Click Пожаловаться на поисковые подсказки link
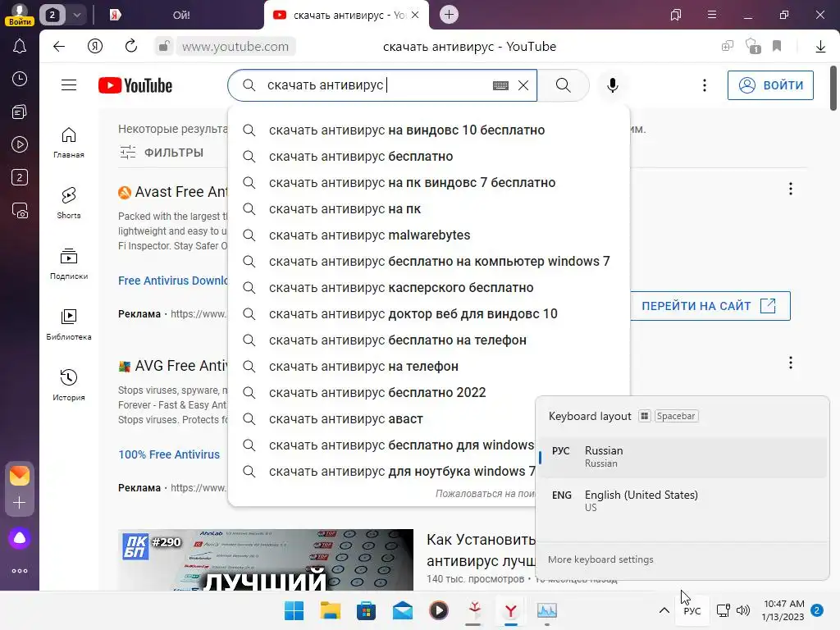The width and height of the screenshot is (840, 630). click(x=485, y=493)
